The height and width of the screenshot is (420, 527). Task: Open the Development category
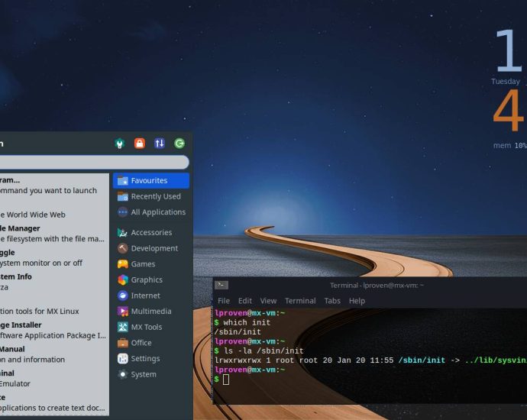(151, 248)
